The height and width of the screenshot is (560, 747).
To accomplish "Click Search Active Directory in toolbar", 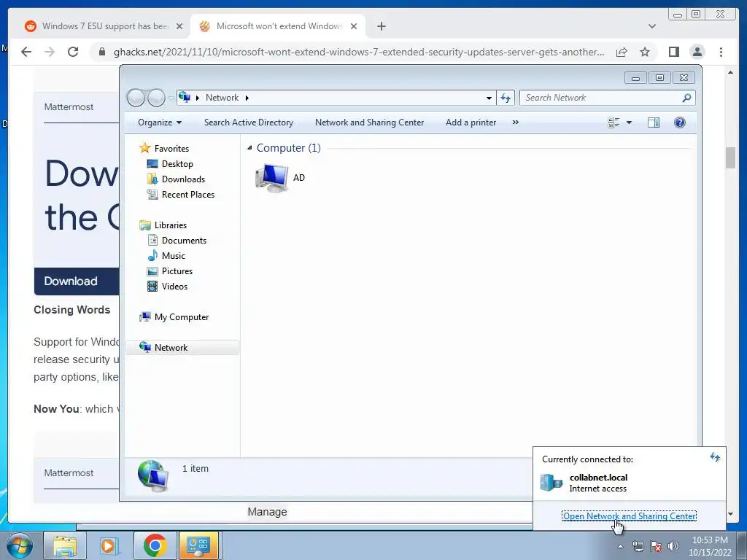I will click(x=249, y=122).
